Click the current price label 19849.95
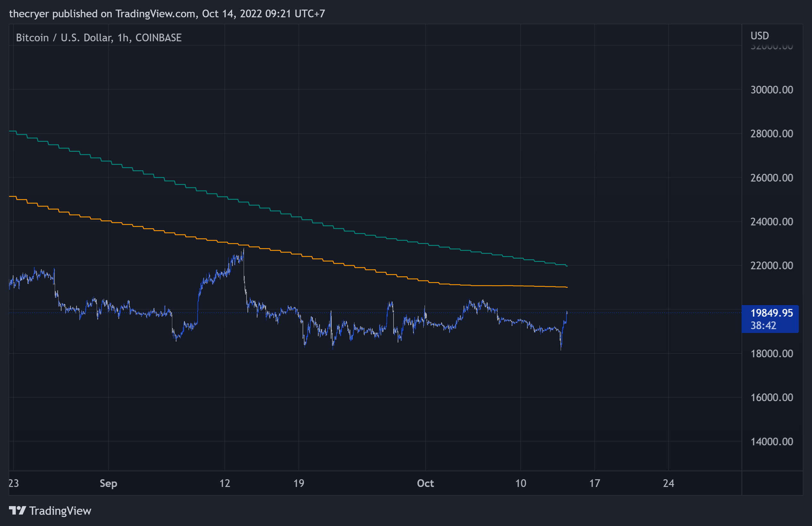 tap(772, 313)
